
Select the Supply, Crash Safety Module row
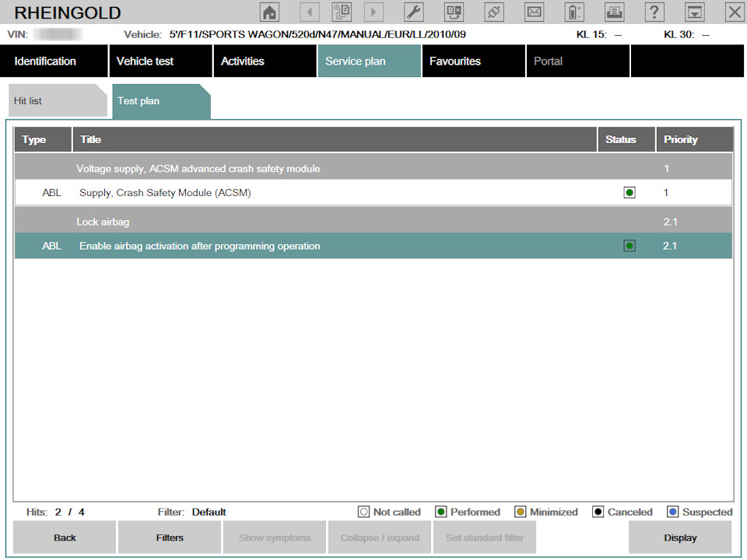[373, 192]
